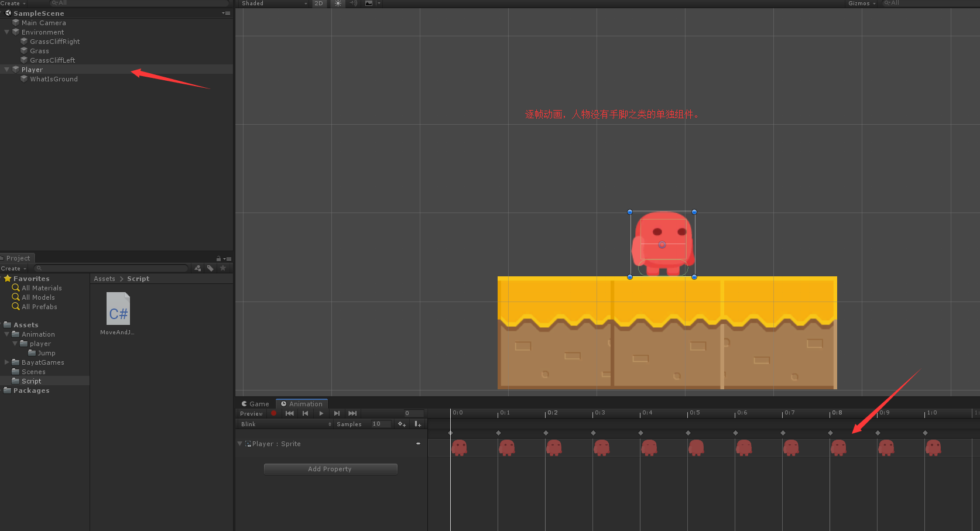This screenshot has width=980, height=531.
Task: Enable Preview mode in Animation window
Action: [251, 413]
